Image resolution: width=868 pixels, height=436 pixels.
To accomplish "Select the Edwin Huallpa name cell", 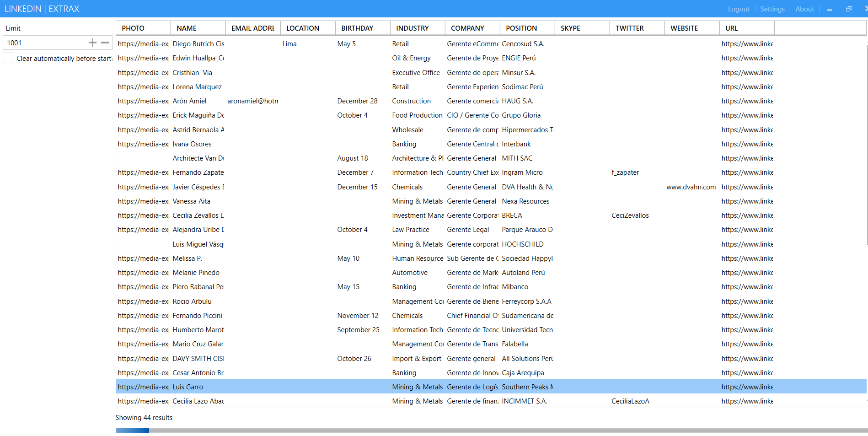I will point(198,58).
